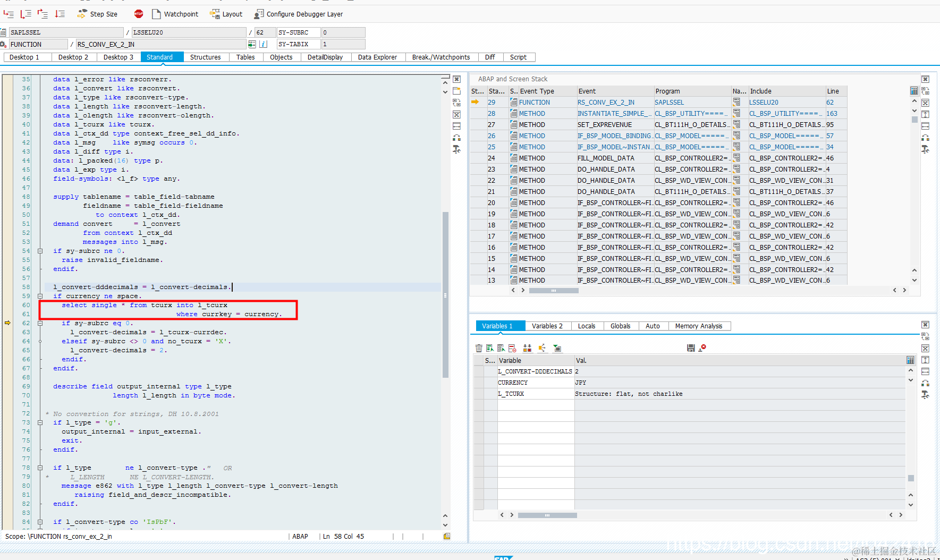Viewport: 940px width, 560px height.
Task: Click the swap tool icon beside source editor
Action: point(456,103)
